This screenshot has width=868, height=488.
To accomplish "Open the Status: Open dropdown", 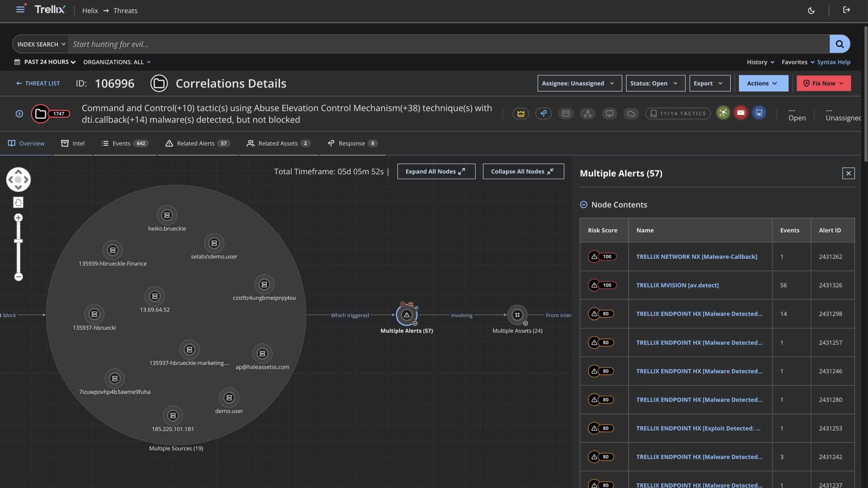I will pos(655,83).
